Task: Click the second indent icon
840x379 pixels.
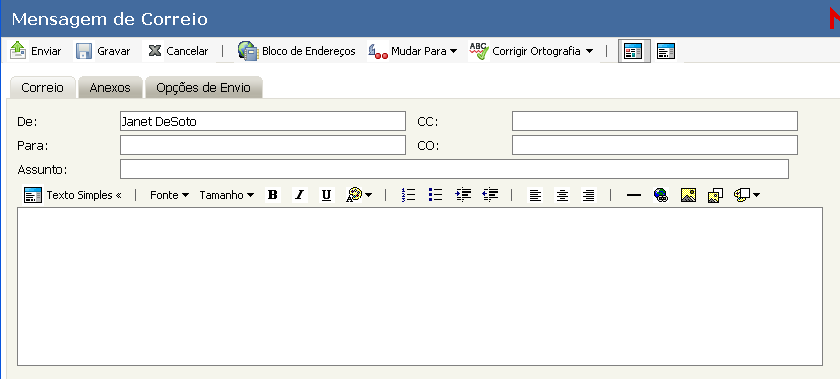Action: (490, 195)
